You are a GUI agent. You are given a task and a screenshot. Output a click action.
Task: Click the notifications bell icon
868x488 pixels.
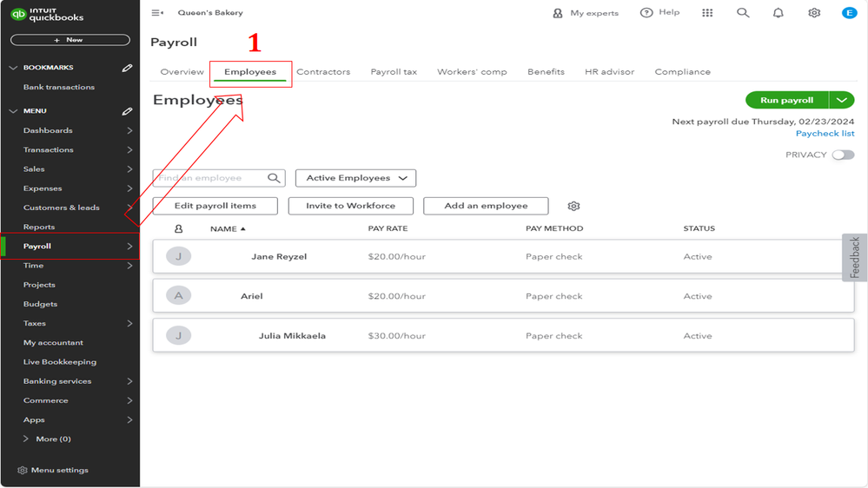(x=779, y=13)
